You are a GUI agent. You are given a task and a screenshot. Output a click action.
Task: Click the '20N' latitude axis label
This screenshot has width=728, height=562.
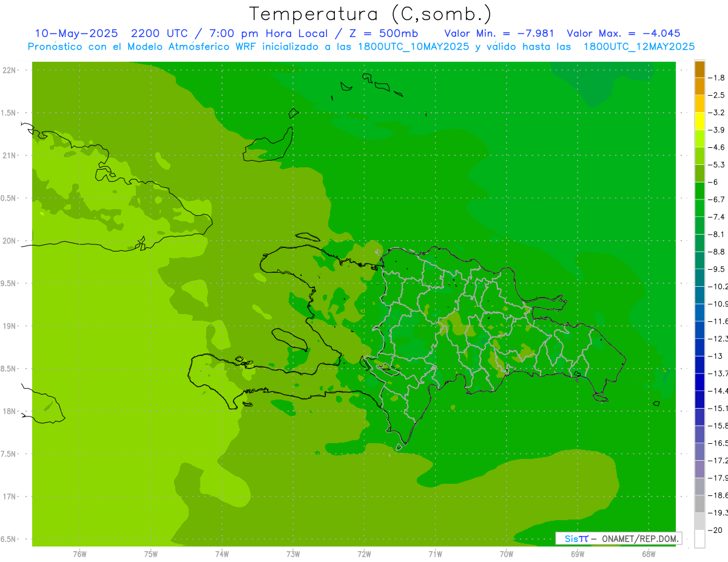[x=8, y=241]
